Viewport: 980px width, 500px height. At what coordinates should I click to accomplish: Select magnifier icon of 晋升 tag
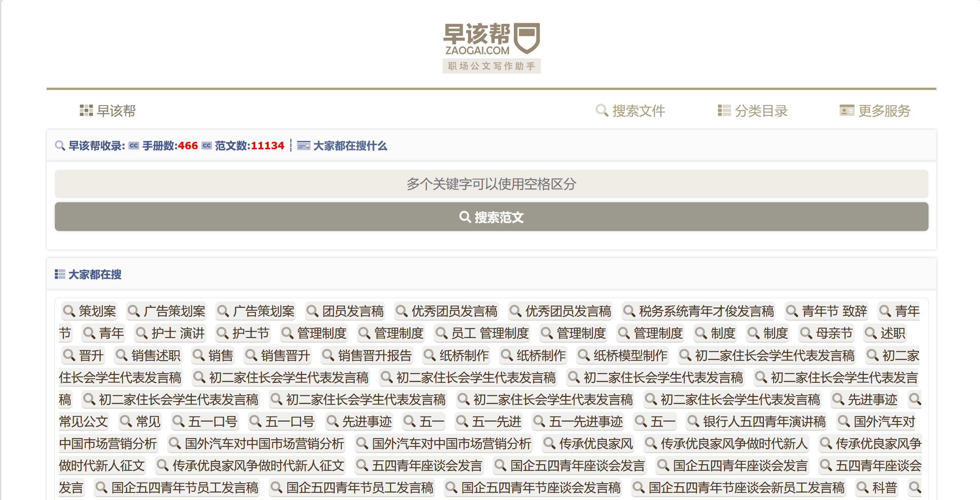pos(69,355)
